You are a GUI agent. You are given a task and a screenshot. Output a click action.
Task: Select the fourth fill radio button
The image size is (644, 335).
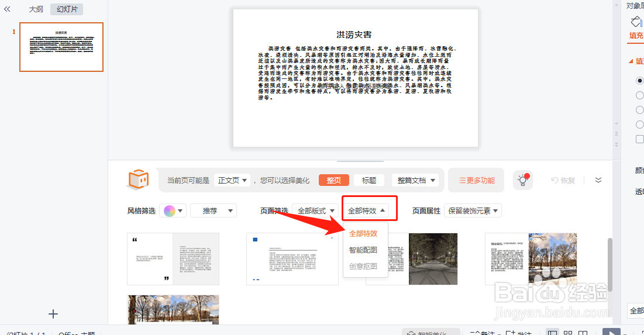(639, 125)
